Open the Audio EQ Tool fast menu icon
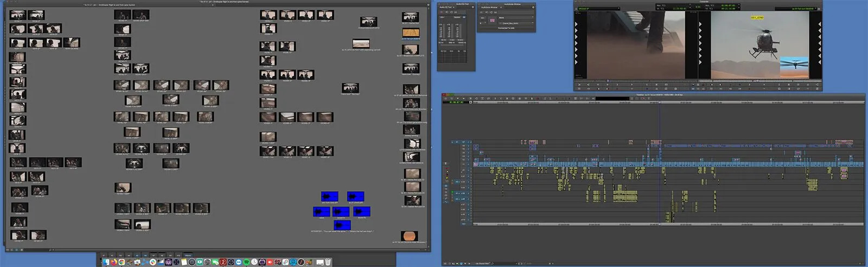Screen dimensions: 868x267 pyautogui.click(x=473, y=7)
